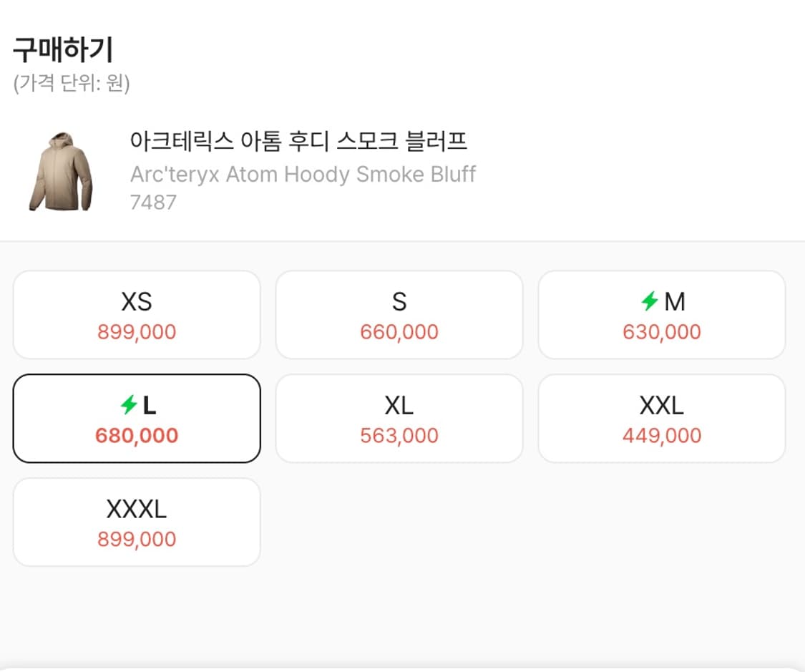Click the 899,000 price under XS

point(137,331)
